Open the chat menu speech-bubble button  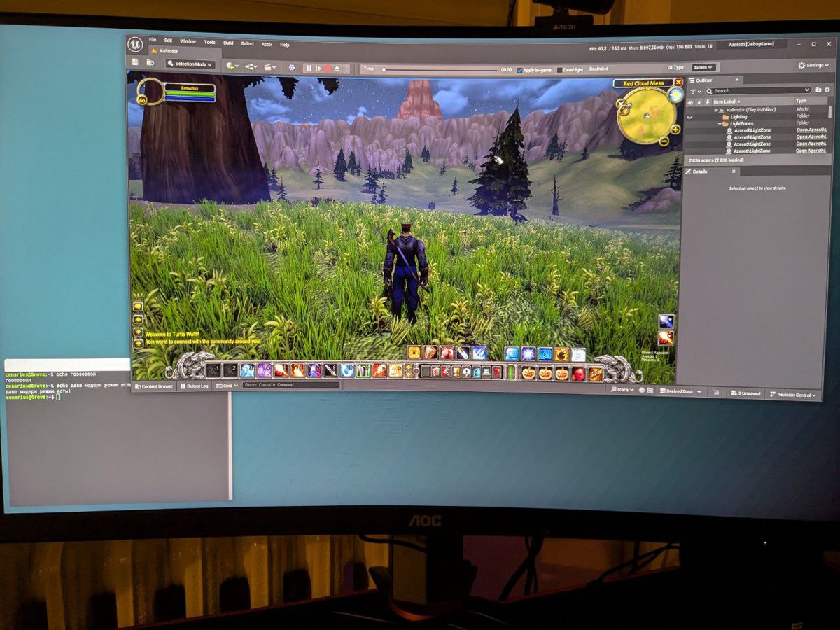[138, 307]
